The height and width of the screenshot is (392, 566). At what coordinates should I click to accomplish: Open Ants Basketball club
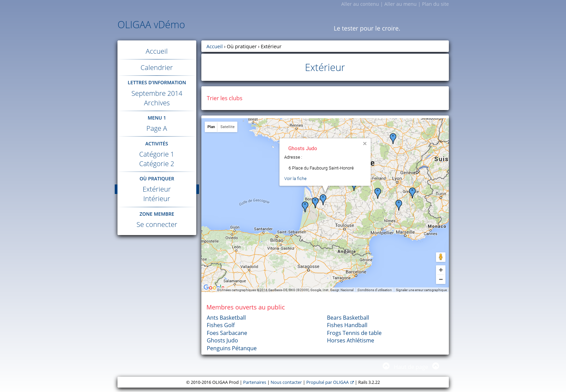(226, 318)
